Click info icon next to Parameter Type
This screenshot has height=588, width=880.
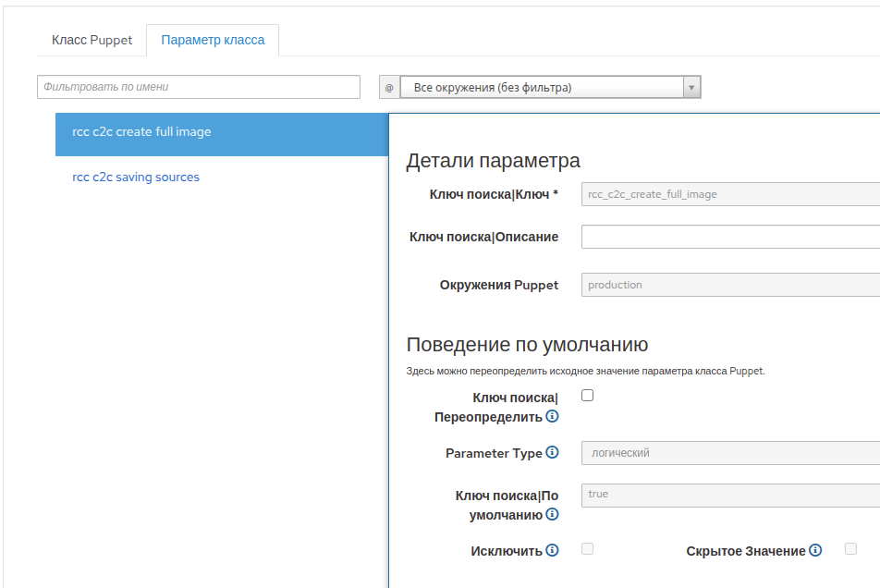coord(552,453)
